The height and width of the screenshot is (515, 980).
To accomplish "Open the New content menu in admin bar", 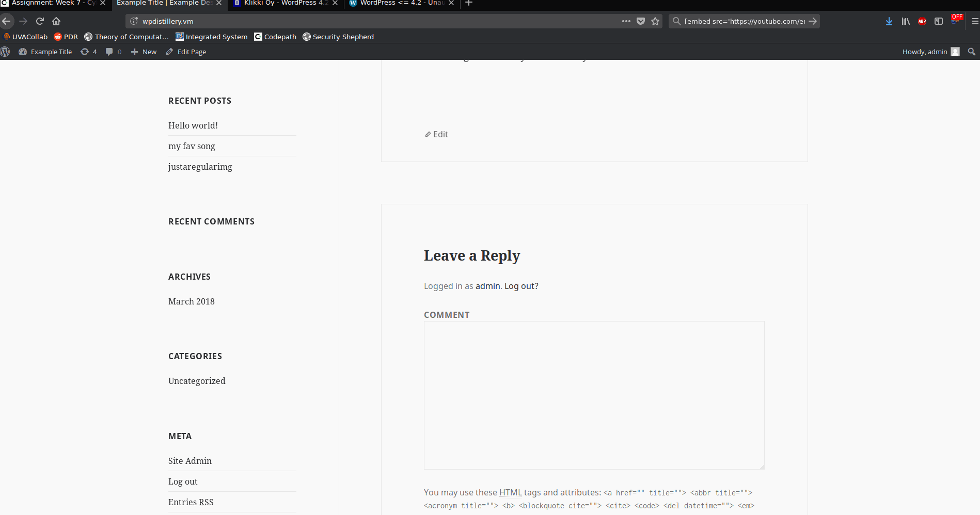I will click(144, 52).
